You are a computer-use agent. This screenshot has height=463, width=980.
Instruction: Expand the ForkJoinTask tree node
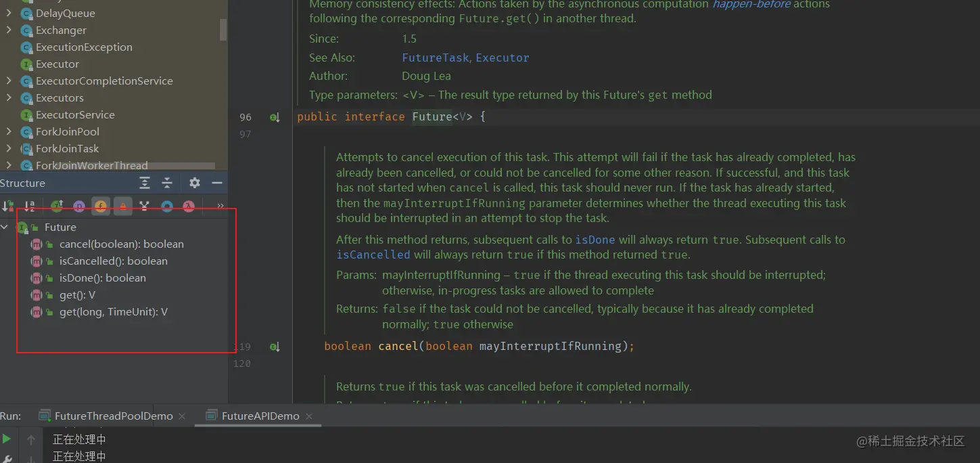point(8,149)
